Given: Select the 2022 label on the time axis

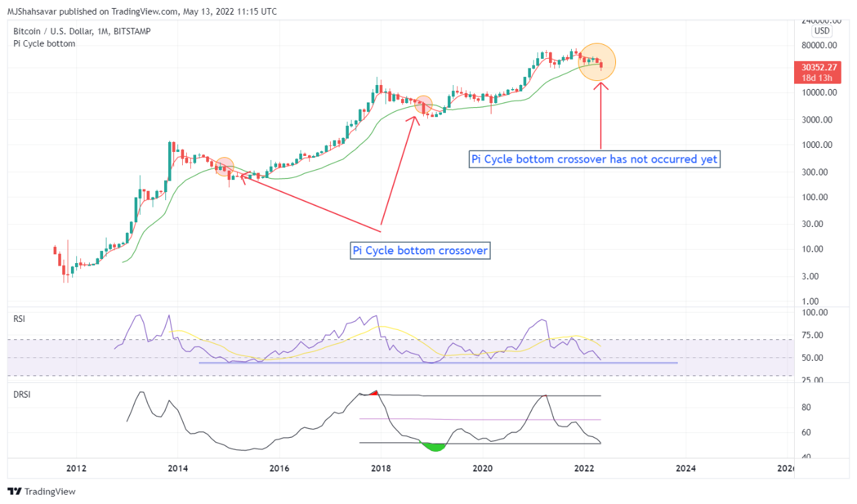Looking at the screenshot, I should 585,469.
